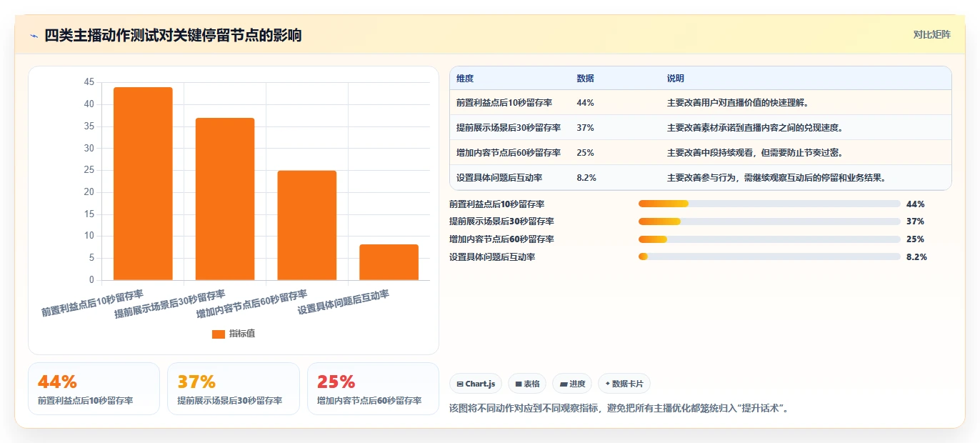Click the title 四类主播动作测试对关键停留节点的影响
This screenshot has height=443, width=980.
(173, 36)
